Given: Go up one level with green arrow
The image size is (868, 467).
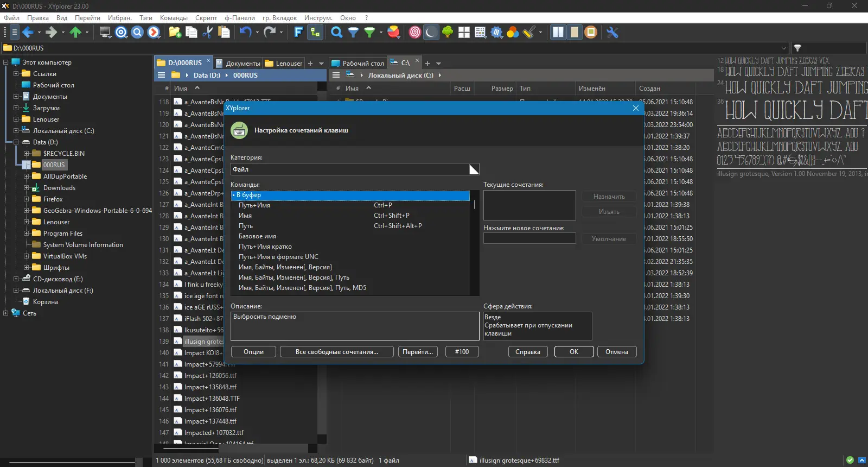Looking at the screenshot, I should tap(75, 33).
